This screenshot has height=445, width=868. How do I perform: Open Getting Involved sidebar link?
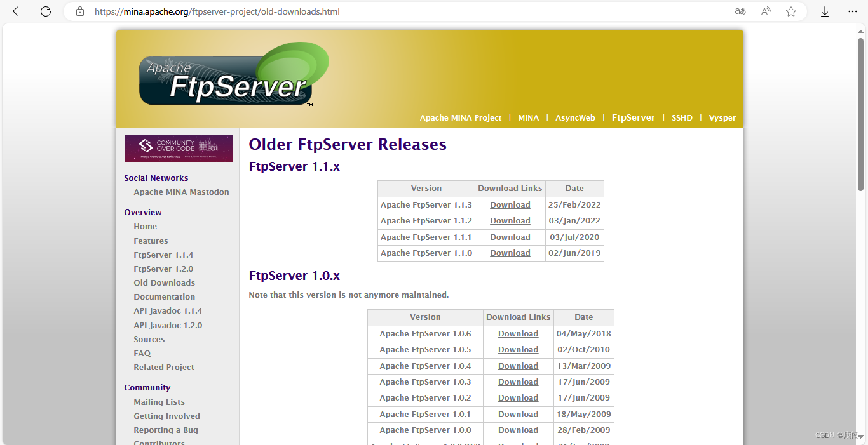coord(166,416)
